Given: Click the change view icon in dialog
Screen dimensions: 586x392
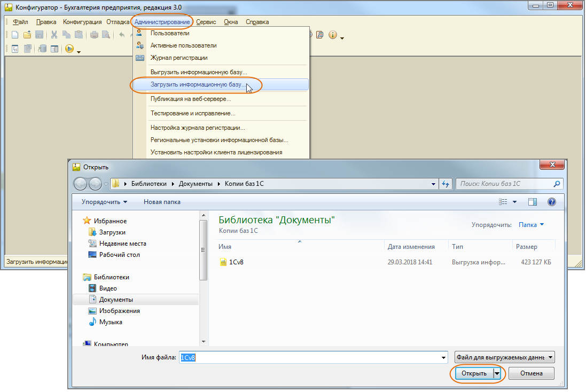Looking at the screenshot, I should 503,202.
